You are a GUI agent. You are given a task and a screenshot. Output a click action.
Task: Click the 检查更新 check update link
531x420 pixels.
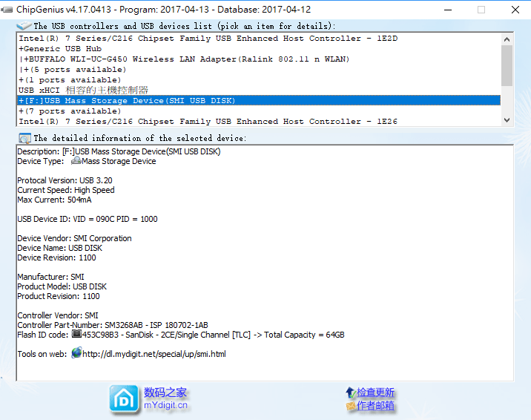[x=375, y=393]
